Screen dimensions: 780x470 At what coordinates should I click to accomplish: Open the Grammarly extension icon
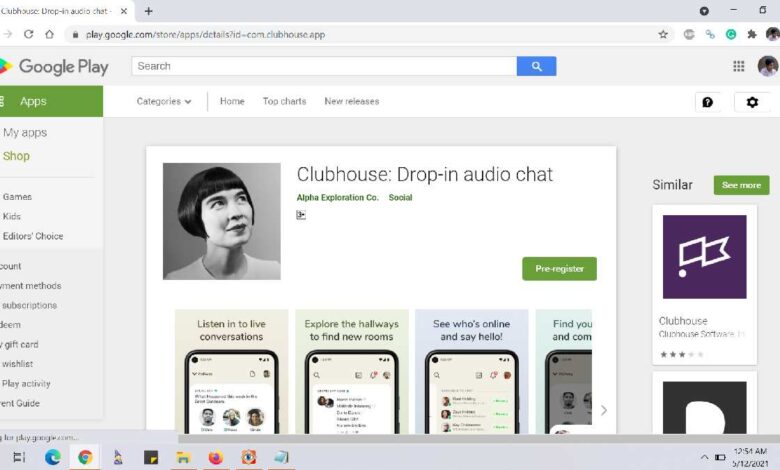coord(731,34)
